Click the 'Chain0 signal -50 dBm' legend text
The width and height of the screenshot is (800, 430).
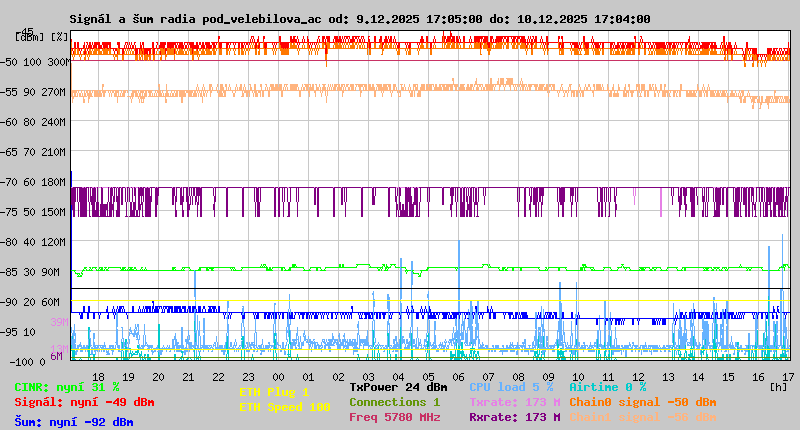coord(642,402)
